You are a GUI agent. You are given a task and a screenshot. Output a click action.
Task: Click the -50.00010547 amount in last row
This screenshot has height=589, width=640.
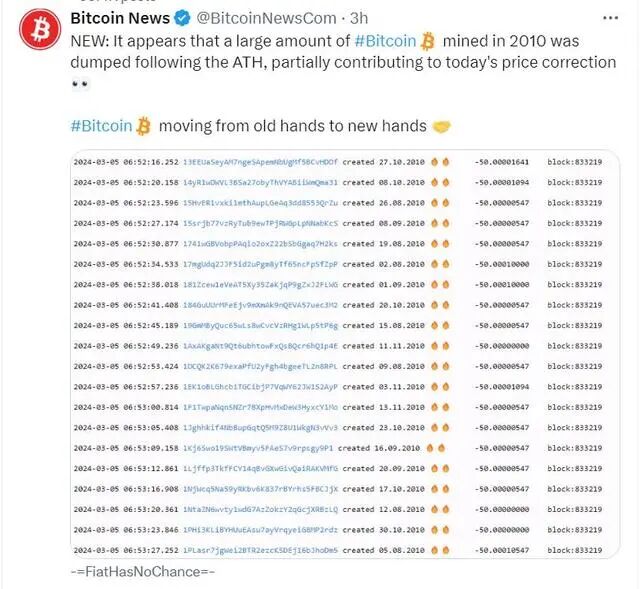coord(505,550)
